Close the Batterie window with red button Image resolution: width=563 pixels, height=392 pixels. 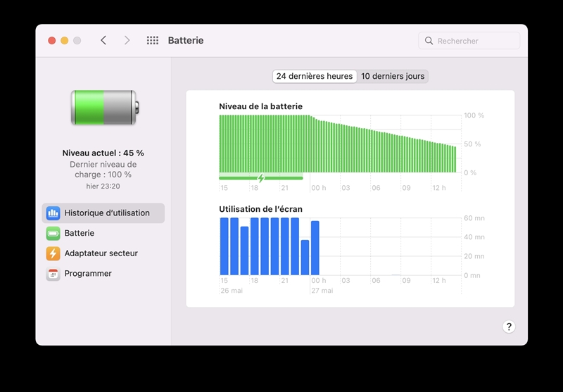pyautogui.click(x=51, y=41)
